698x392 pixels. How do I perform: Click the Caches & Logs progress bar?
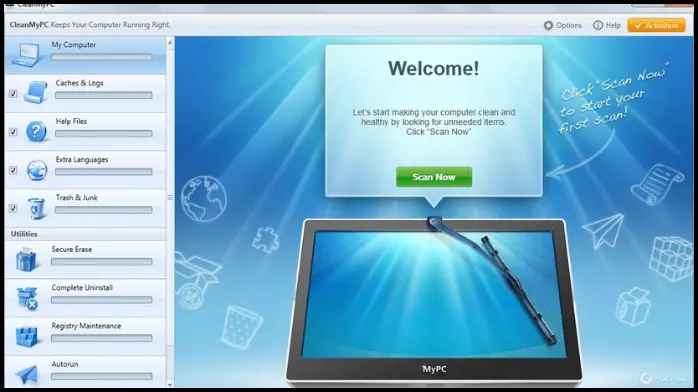click(x=104, y=95)
